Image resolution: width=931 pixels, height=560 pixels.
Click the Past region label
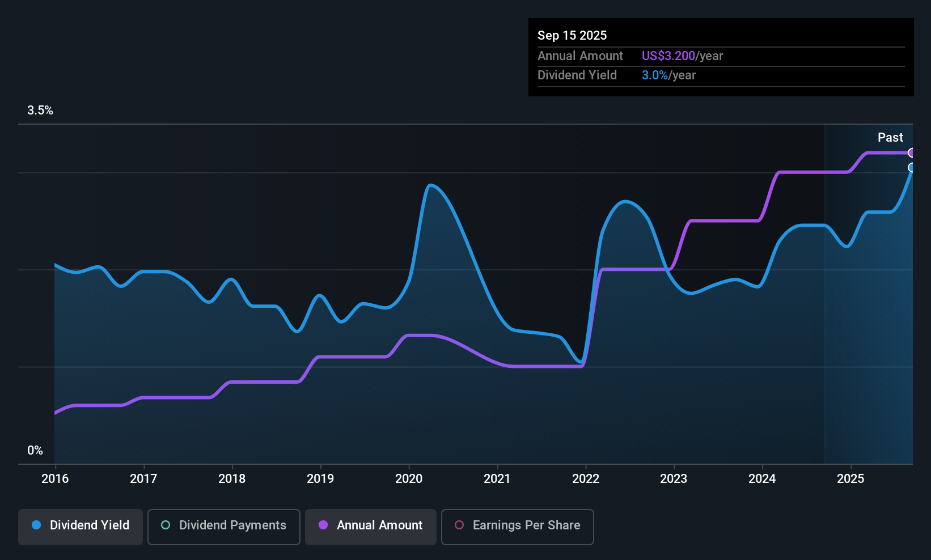point(890,138)
